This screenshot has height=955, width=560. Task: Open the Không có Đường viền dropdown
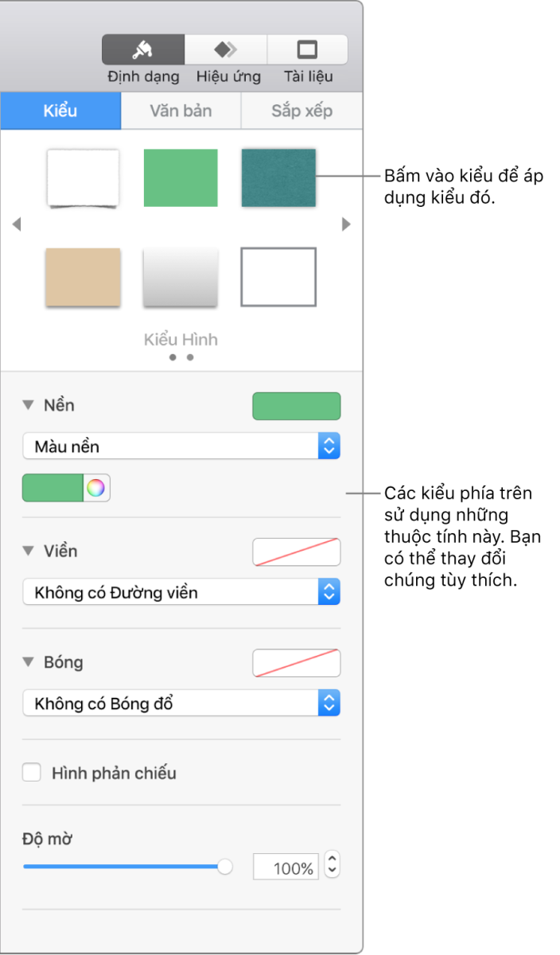[181, 592]
